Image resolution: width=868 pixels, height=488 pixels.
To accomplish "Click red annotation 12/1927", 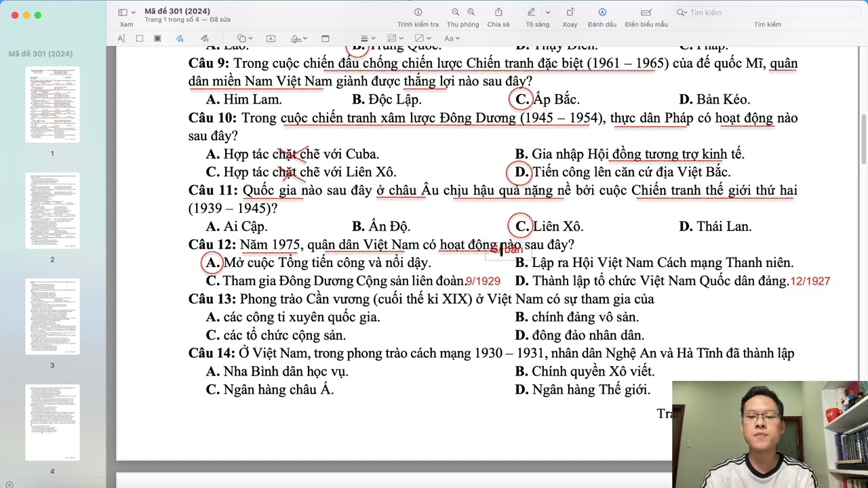I will [x=810, y=281].
